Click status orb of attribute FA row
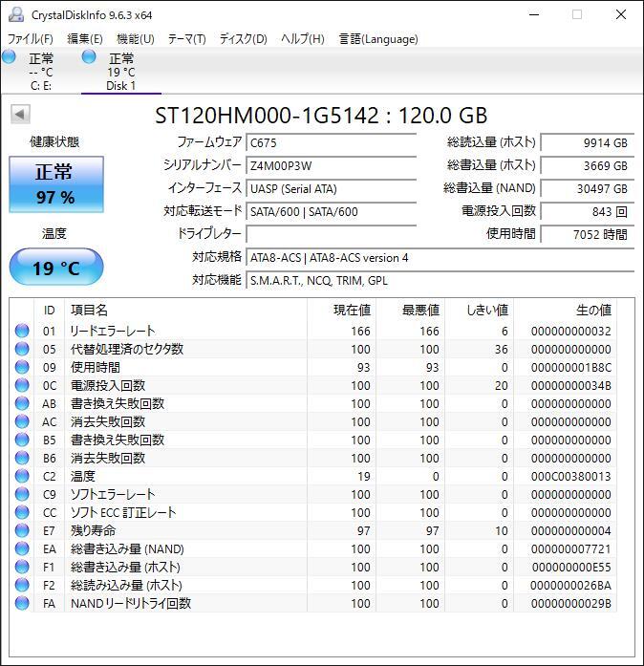This screenshot has height=666, width=644. 22,603
